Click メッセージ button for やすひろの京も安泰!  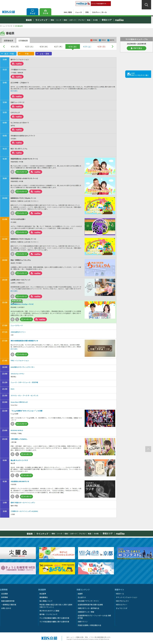click(x=22, y=233)
